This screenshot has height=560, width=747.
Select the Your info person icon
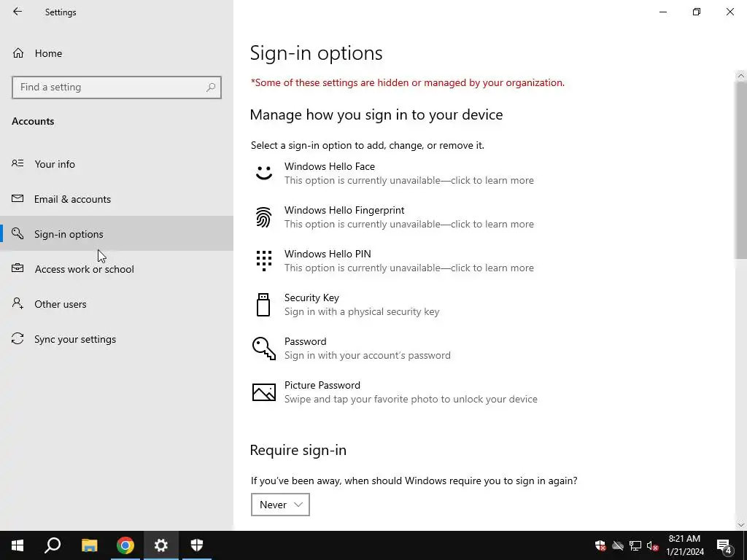coord(18,163)
